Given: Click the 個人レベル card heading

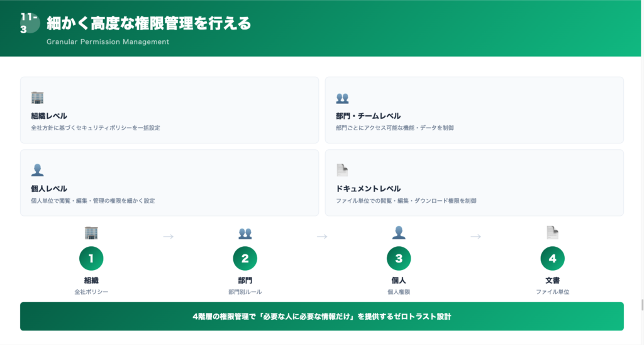Looking at the screenshot, I should 49,189.
